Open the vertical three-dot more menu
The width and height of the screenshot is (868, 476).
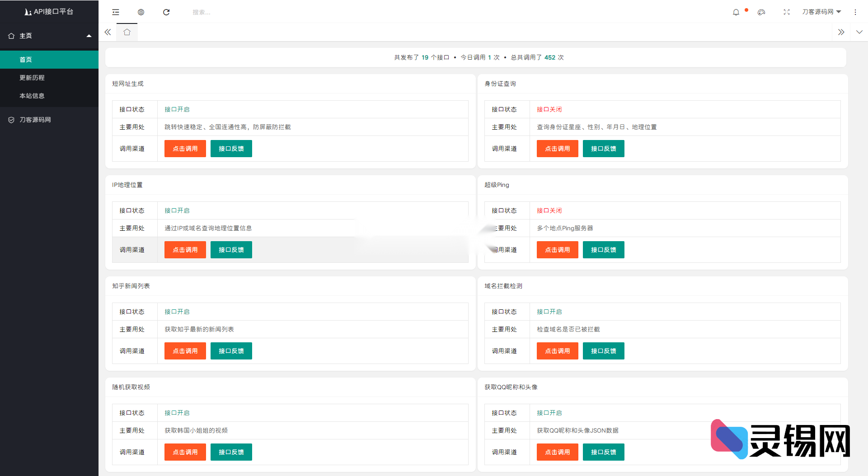pos(855,12)
